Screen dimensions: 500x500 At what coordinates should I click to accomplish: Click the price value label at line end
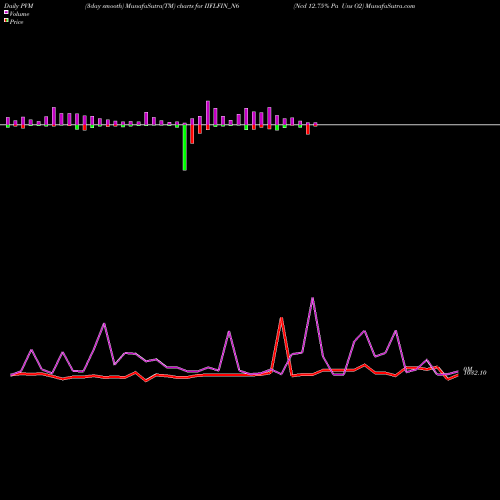point(475,373)
